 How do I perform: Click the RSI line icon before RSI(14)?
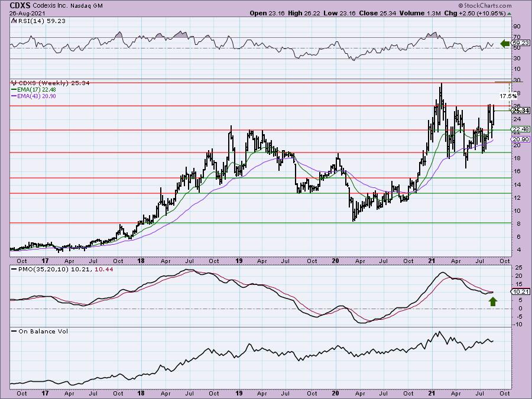[x=14, y=21]
